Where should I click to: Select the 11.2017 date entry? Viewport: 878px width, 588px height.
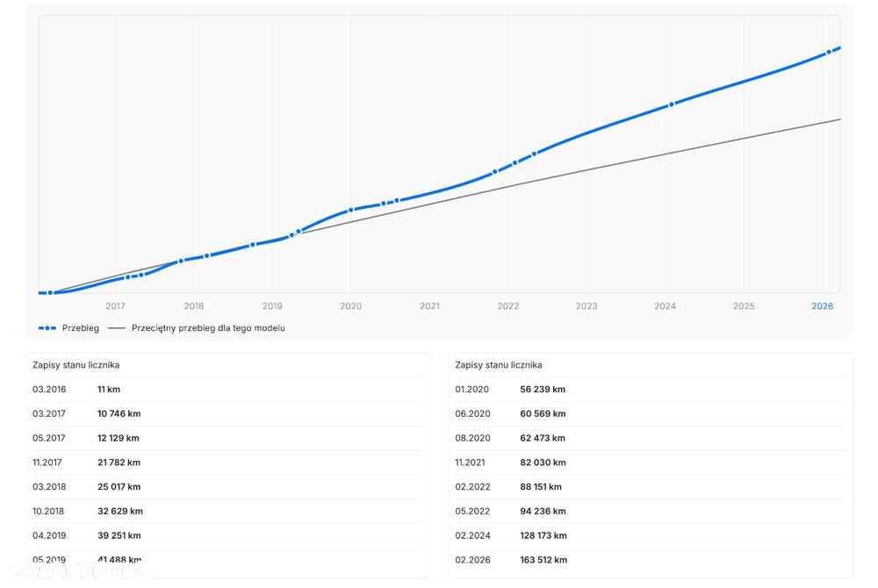pos(47,463)
